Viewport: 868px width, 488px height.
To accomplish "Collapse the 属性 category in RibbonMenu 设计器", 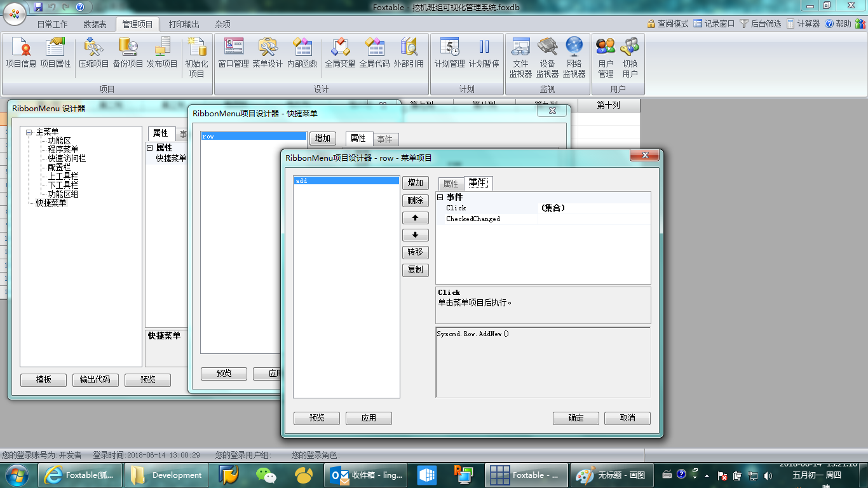I will (149, 147).
